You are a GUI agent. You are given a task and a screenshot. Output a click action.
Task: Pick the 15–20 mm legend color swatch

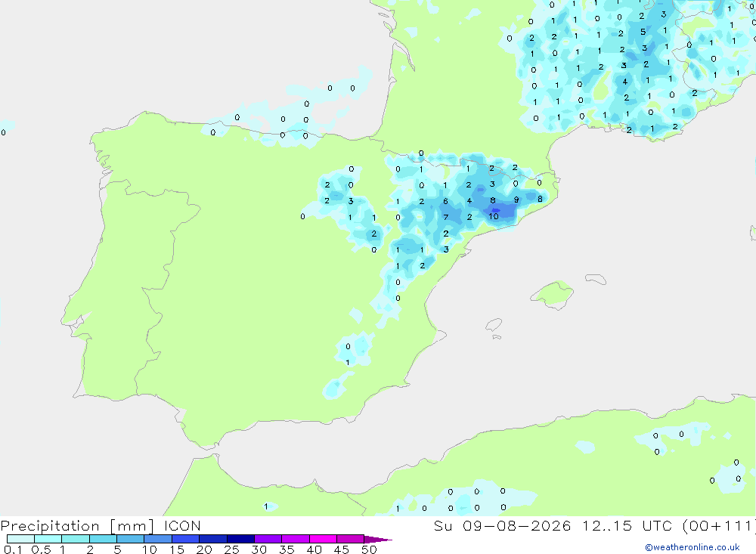click(186, 539)
